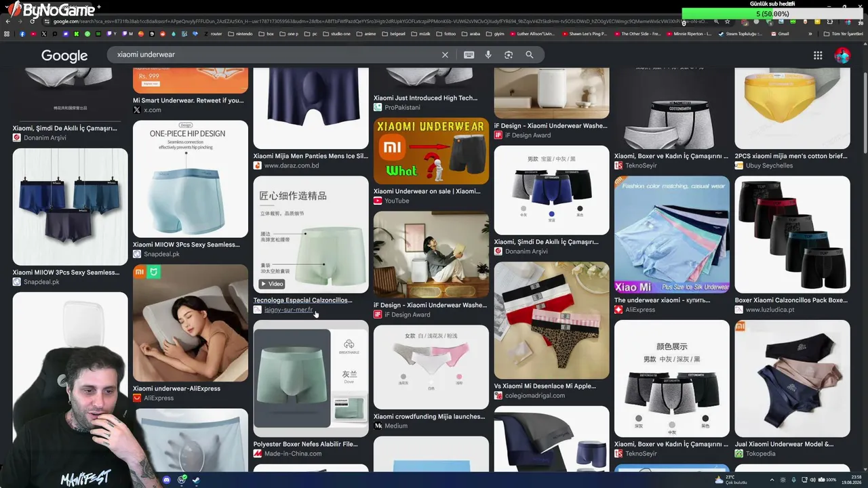Open the "studio one" bookmarks folder

click(337, 34)
